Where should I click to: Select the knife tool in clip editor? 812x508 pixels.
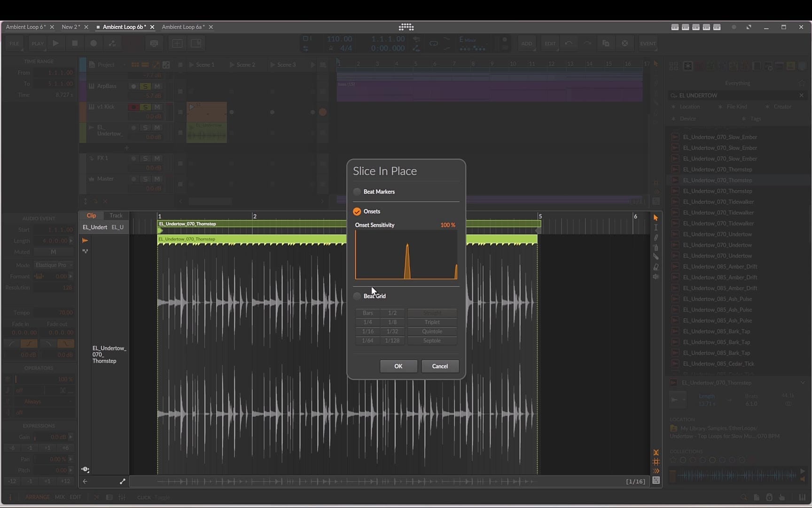656,257
